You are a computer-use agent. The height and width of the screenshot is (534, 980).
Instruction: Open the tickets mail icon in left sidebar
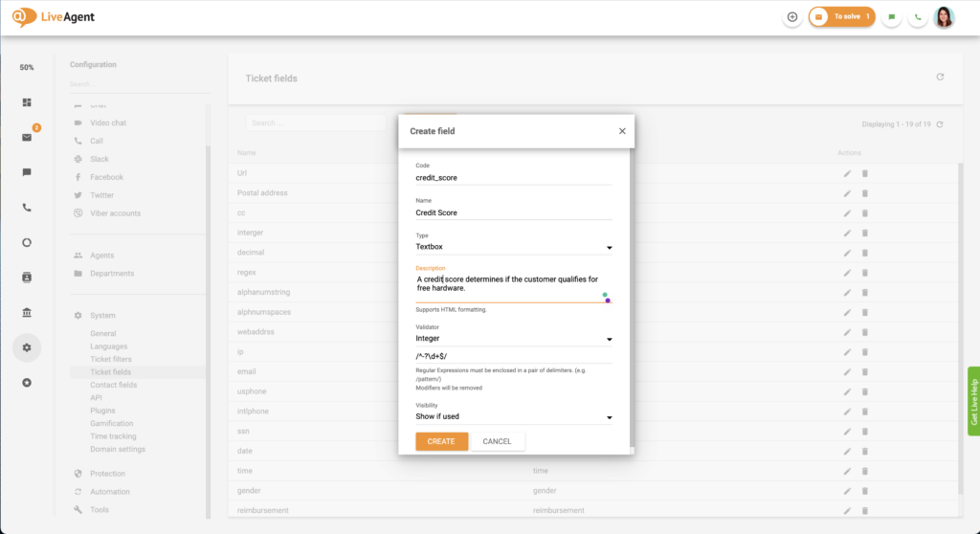coord(27,137)
